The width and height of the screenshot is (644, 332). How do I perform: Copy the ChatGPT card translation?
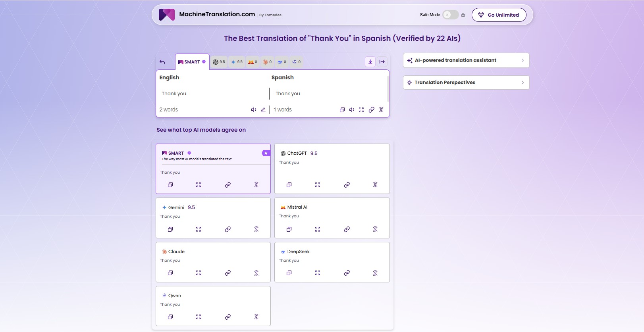289,185
